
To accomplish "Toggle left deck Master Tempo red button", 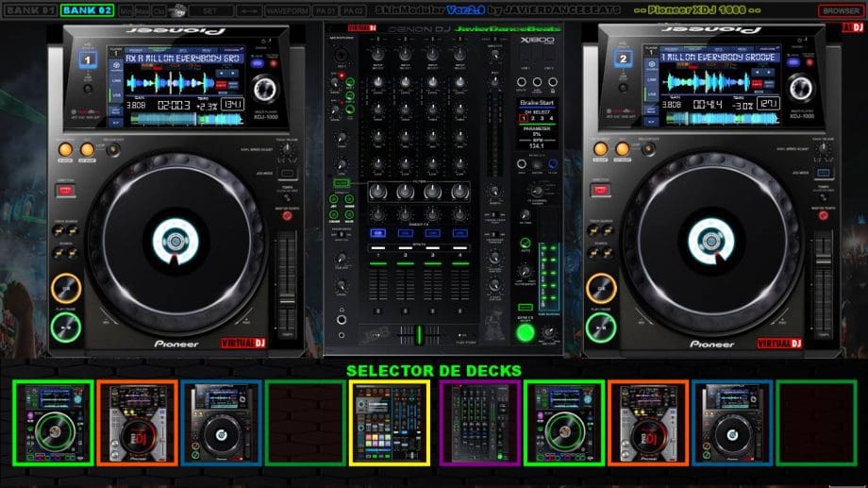I will coord(287,216).
